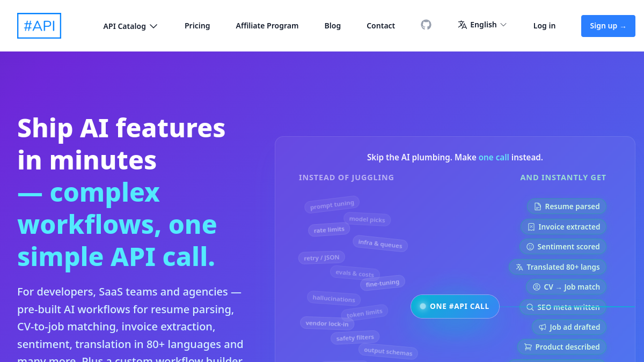
Task: Open the Pricing menu item
Action: (197, 26)
